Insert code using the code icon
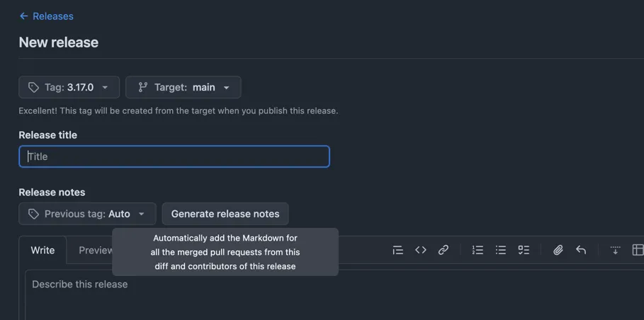This screenshot has width=644, height=320. click(421, 250)
